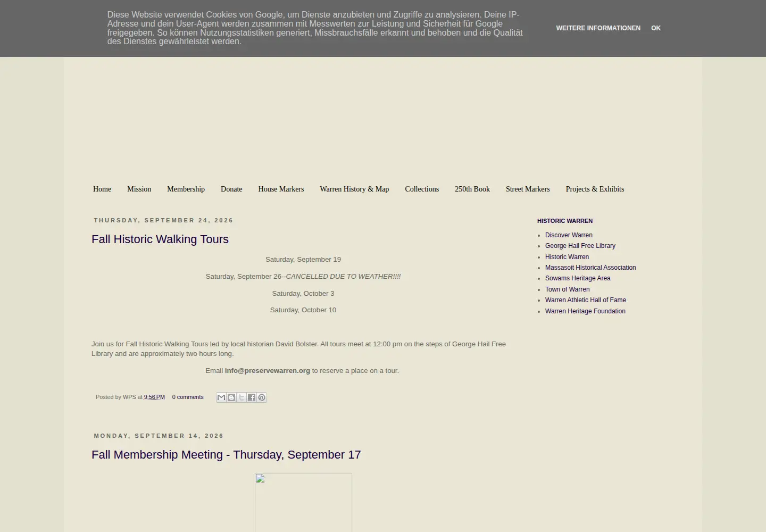Open Weitere Informationen about cookies

click(x=598, y=28)
